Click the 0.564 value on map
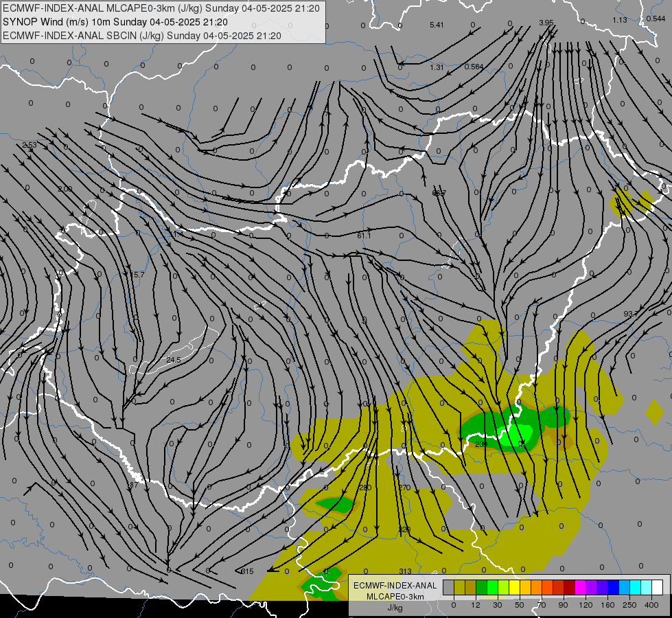The image size is (672, 618). 474,67
